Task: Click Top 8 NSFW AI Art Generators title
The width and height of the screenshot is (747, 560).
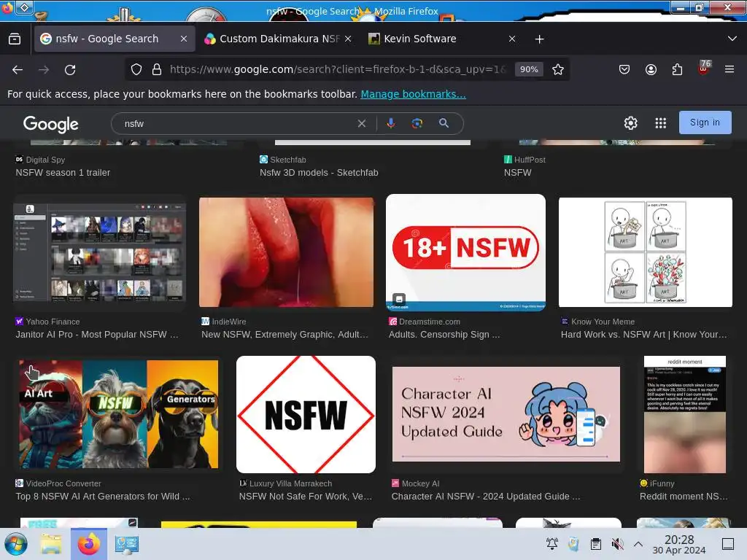Action: point(103,496)
